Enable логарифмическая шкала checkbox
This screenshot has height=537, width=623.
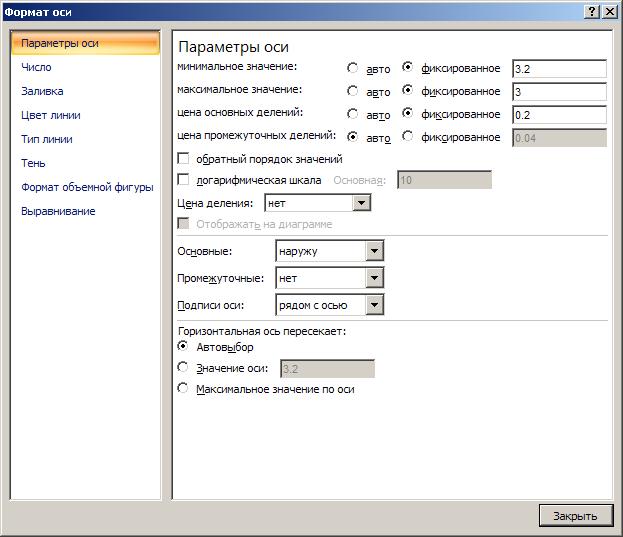tap(183, 180)
